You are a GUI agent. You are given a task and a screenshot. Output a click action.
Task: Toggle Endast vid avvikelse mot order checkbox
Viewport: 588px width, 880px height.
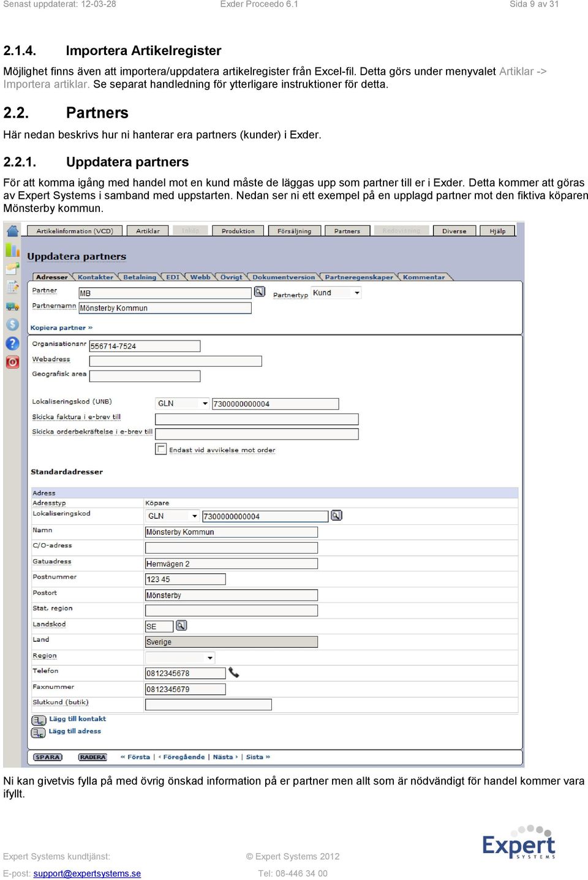pos(161,449)
